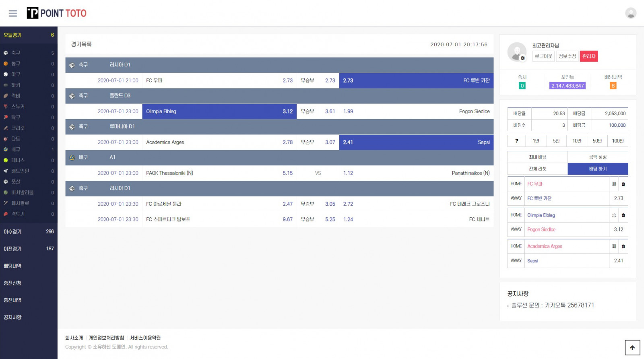Click the user avatar icon in header
Screen dimensions: 644x359
point(630,13)
